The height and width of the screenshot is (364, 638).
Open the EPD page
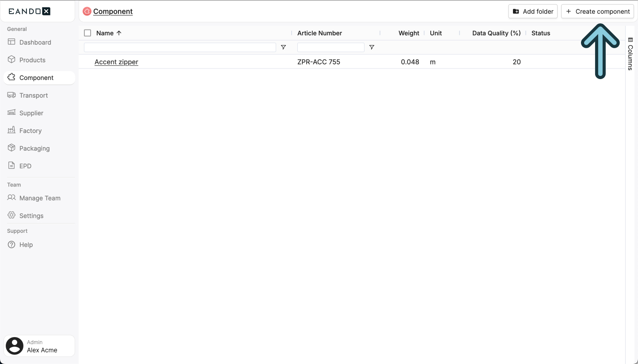[x=25, y=166]
